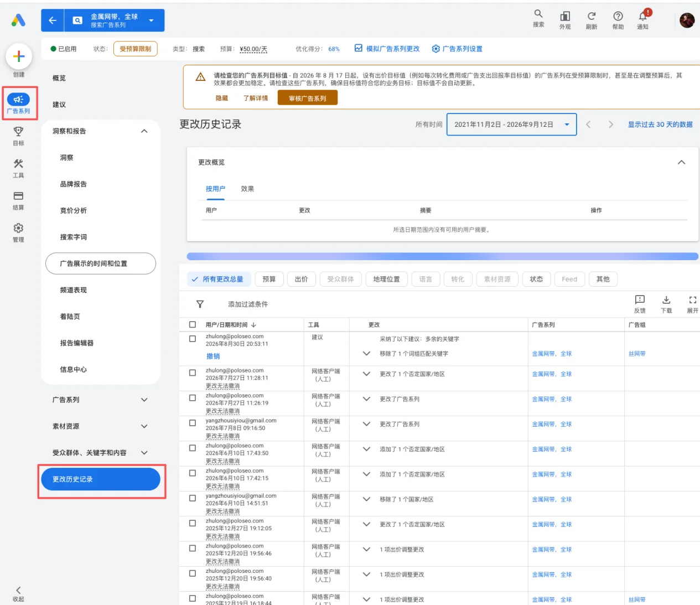Click the 刷新 refresh icon

[x=592, y=16]
